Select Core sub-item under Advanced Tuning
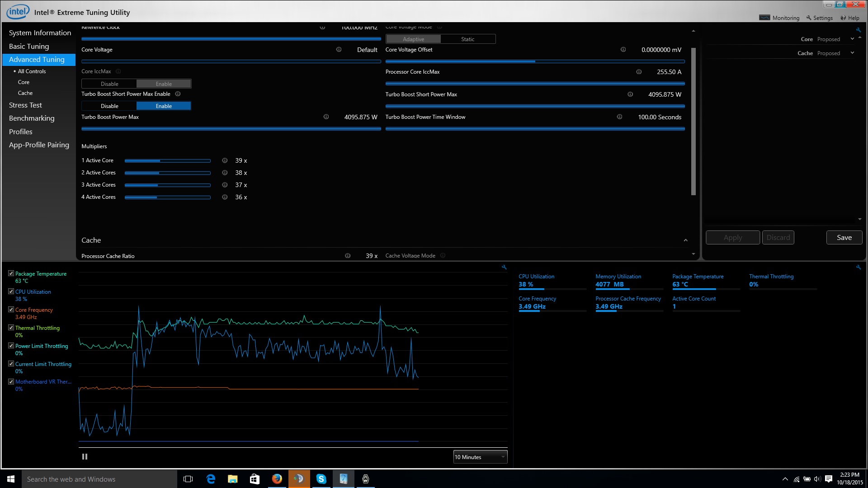Viewport: 868px width, 488px height. [x=24, y=82]
